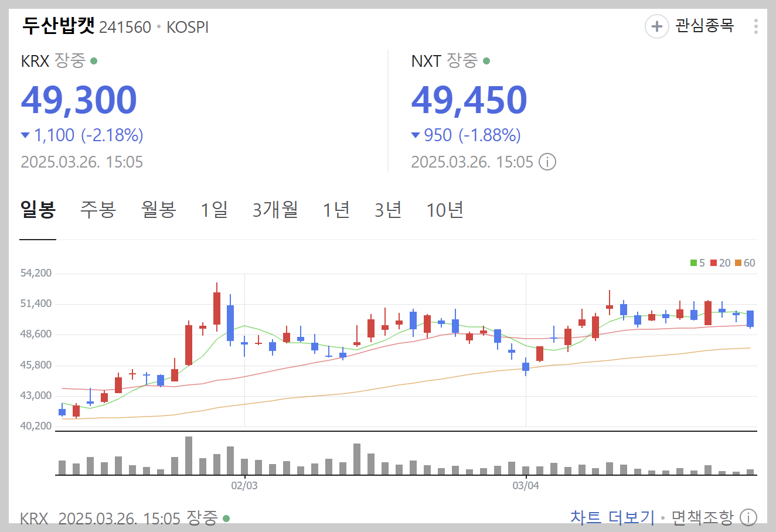Click NXT change 950 (-1.88%)
The image size is (776, 532).
pyautogui.click(x=466, y=135)
